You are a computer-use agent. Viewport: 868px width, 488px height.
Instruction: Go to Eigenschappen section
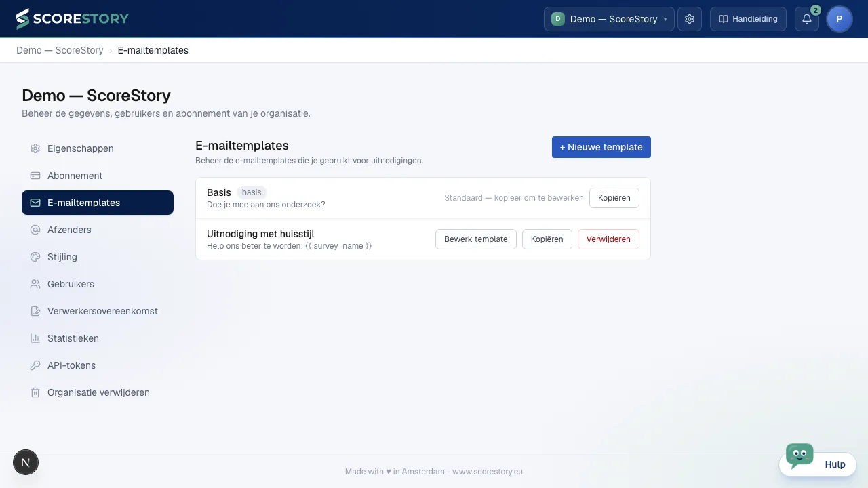coord(98,148)
